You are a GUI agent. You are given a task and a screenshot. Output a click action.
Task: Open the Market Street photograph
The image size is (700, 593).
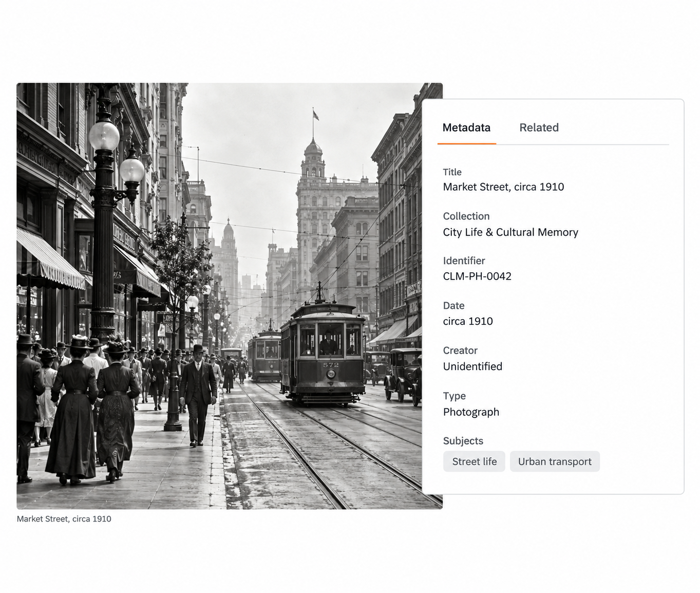tap(230, 296)
